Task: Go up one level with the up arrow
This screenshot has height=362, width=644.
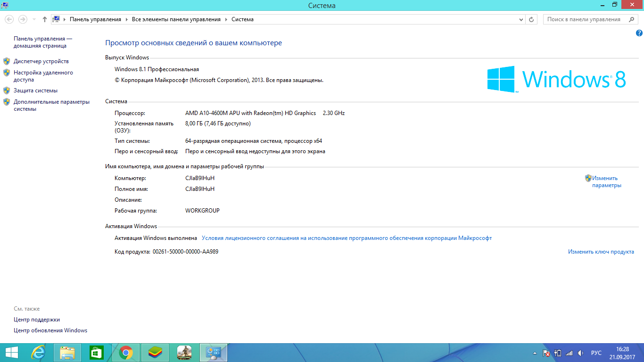Action: 45,19
